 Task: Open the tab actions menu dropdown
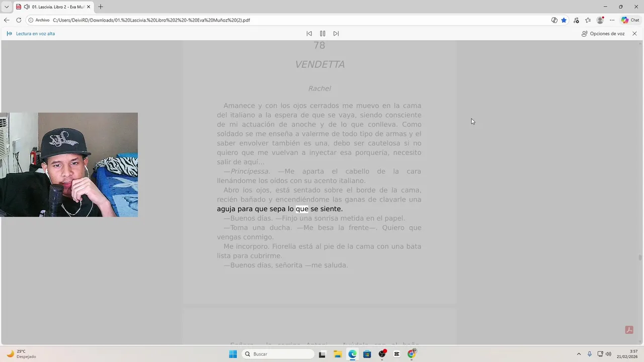pos(7,7)
